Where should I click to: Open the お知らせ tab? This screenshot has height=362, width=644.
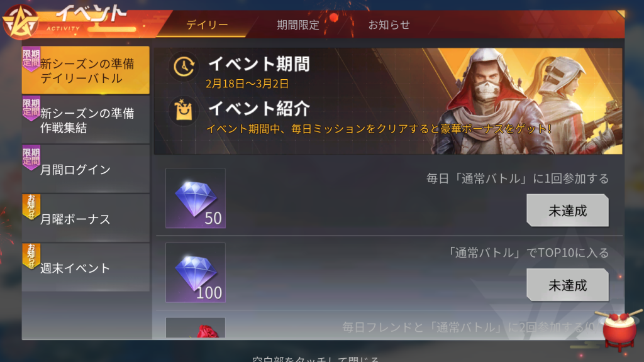coord(389,25)
